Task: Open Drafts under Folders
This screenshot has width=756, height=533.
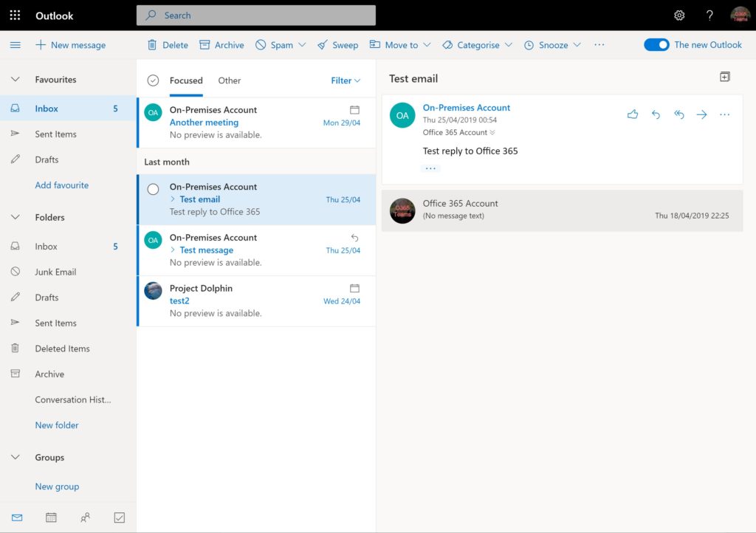Action: click(x=68, y=298)
